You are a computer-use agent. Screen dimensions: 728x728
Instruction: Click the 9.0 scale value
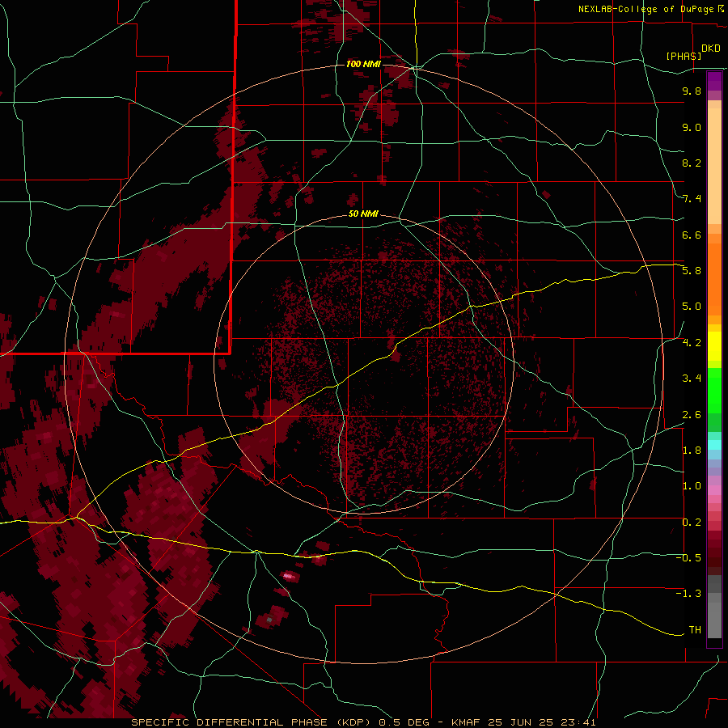coord(692,127)
